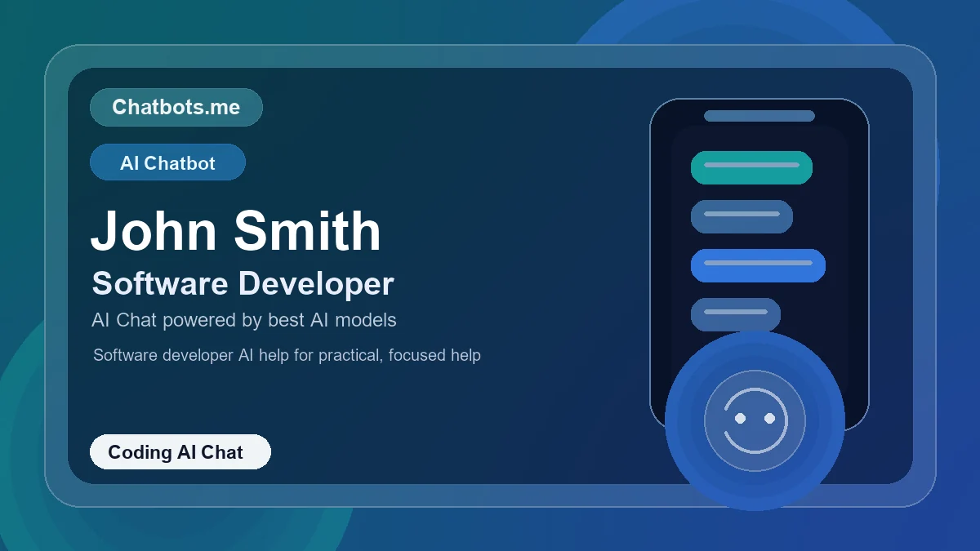This screenshot has width=980, height=551.
Task: Select the first gray reply bubble
Action: 742,216
